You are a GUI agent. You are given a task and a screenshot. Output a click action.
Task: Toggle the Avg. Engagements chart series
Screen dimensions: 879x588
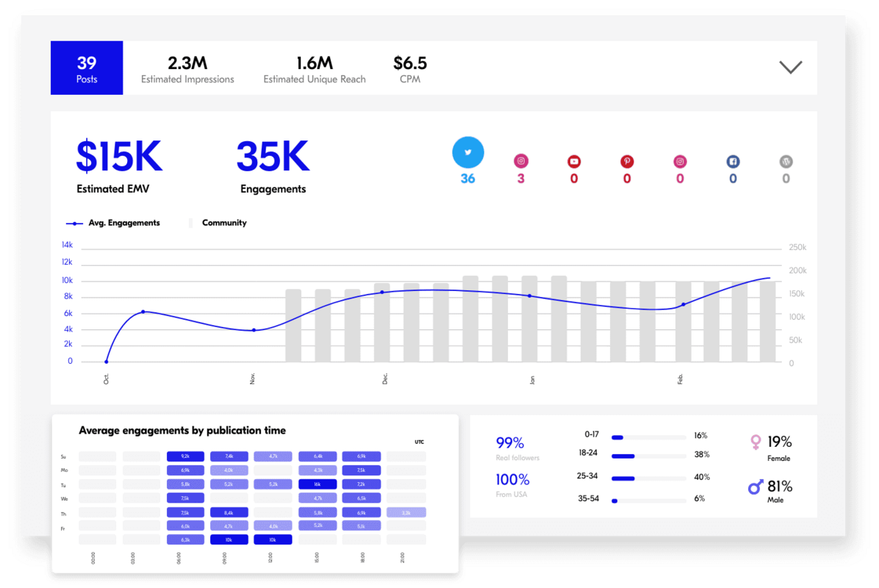click(x=114, y=223)
